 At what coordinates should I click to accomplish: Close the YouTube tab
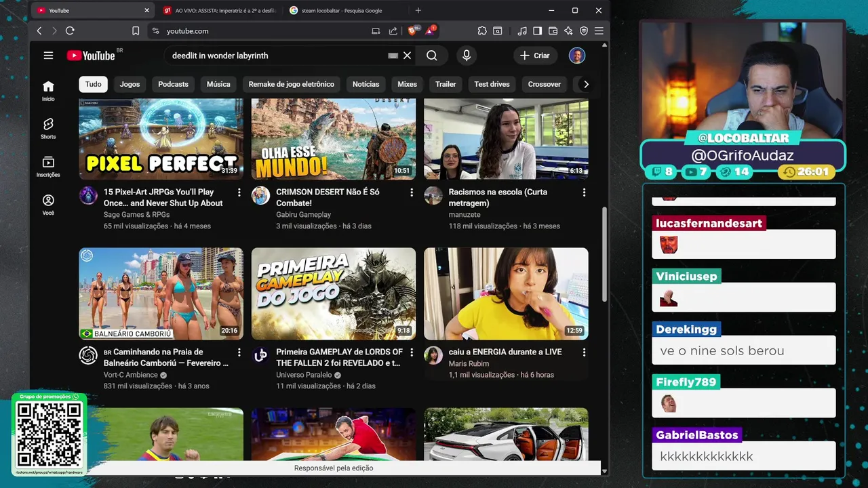pyautogui.click(x=146, y=10)
